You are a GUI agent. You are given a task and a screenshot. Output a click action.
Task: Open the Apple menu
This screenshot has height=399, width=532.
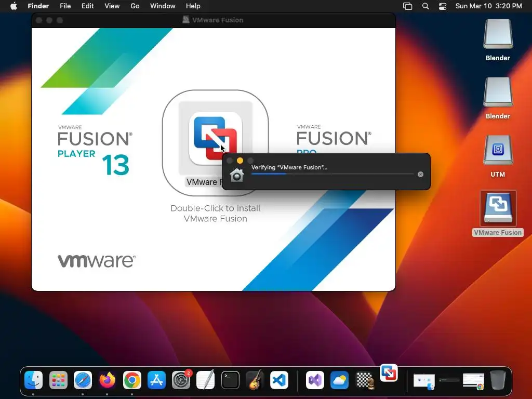pyautogui.click(x=14, y=6)
